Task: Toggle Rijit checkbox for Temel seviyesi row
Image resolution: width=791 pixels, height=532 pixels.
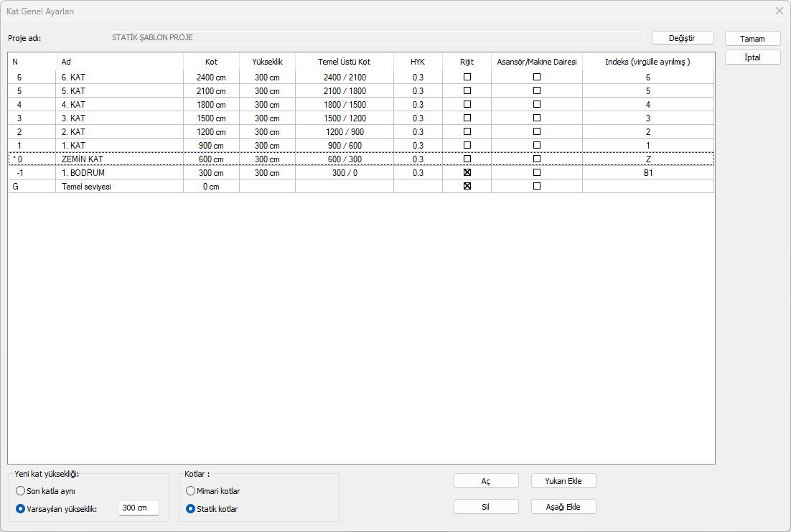Action: (x=467, y=187)
